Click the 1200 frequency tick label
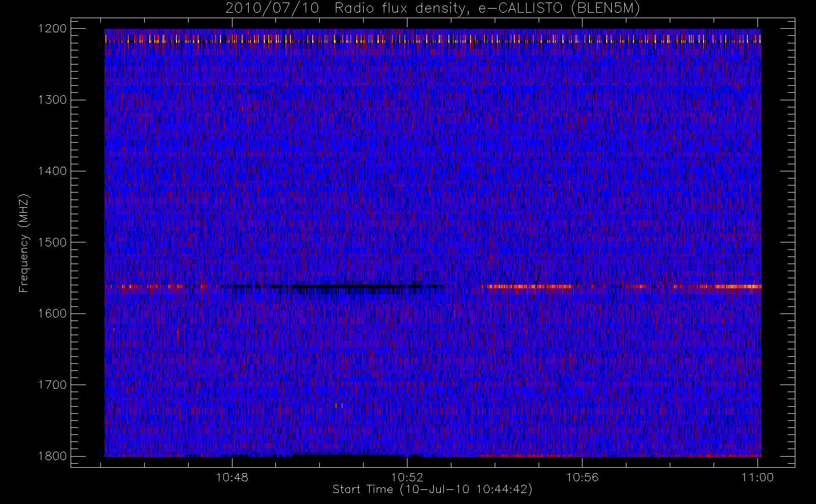Screen dimensions: 816x504 tap(52, 29)
